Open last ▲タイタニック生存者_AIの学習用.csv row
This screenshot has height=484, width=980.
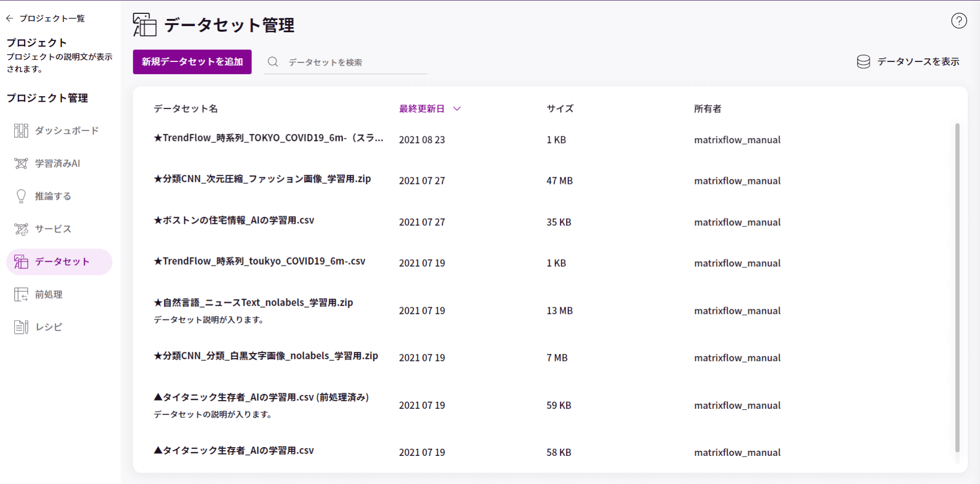(234, 450)
